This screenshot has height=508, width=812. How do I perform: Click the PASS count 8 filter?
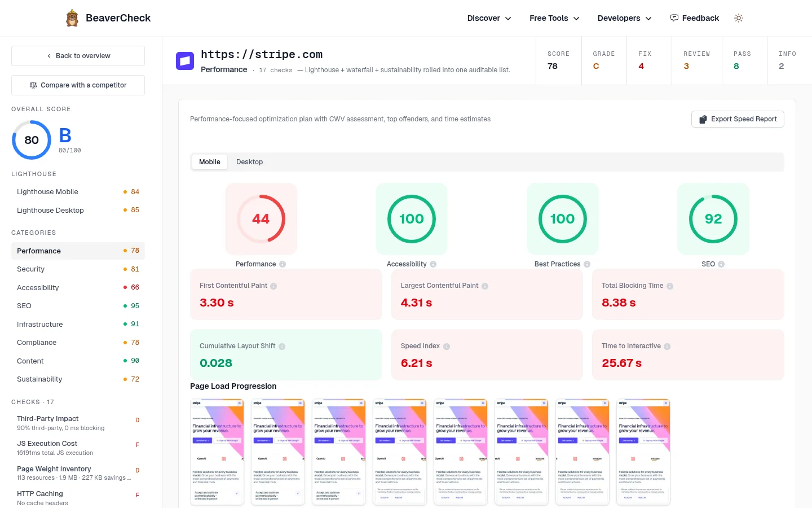pyautogui.click(x=744, y=61)
